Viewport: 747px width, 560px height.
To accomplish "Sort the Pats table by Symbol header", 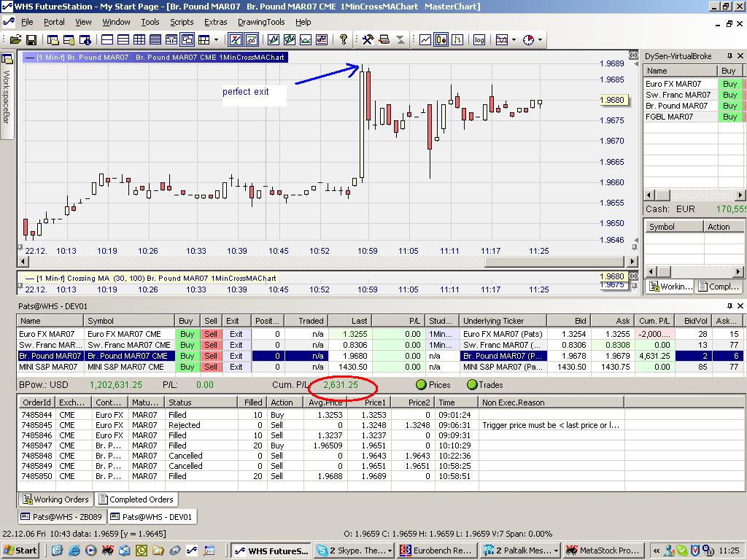I will point(128,321).
